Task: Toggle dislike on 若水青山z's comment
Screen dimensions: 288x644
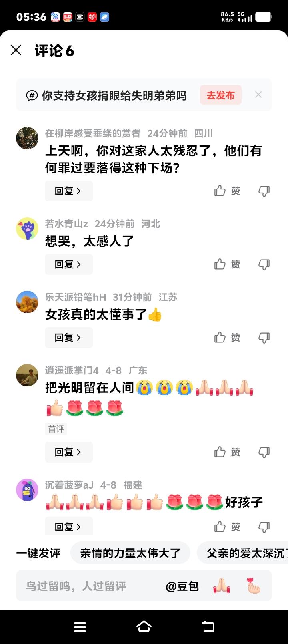Action: pyautogui.click(x=264, y=264)
